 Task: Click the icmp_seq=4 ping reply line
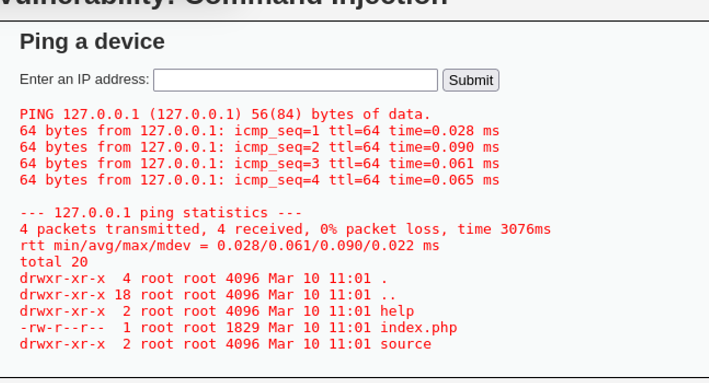[x=260, y=180]
